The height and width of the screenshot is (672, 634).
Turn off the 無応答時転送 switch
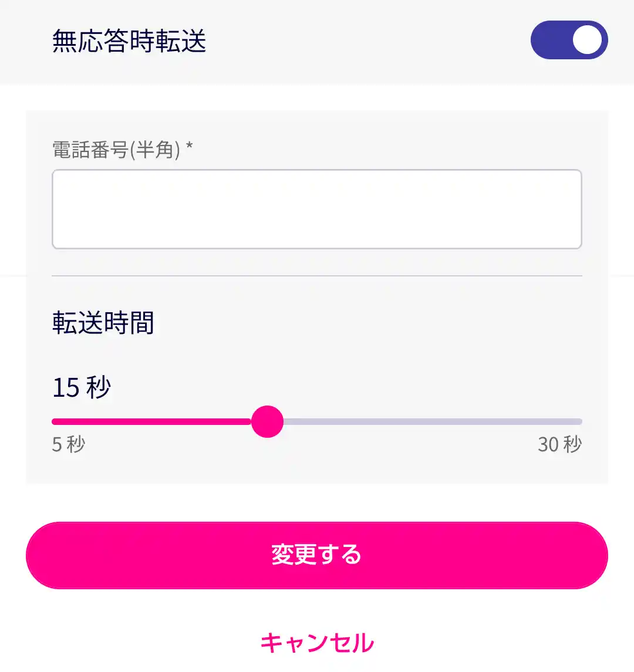569,40
